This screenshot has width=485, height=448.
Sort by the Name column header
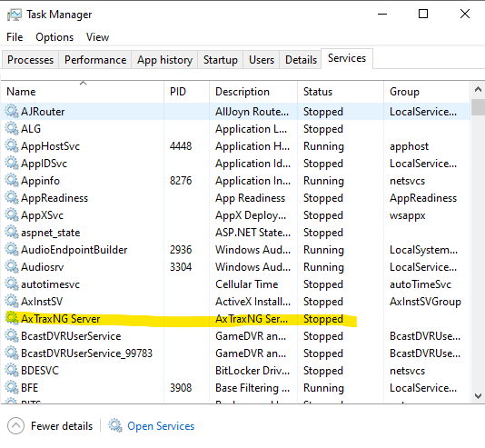[x=83, y=92]
